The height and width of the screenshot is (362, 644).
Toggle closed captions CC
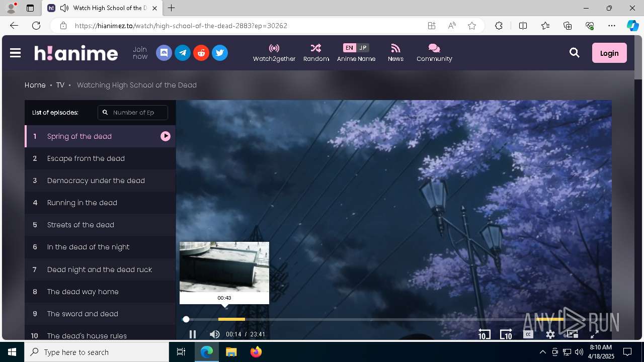point(528,334)
